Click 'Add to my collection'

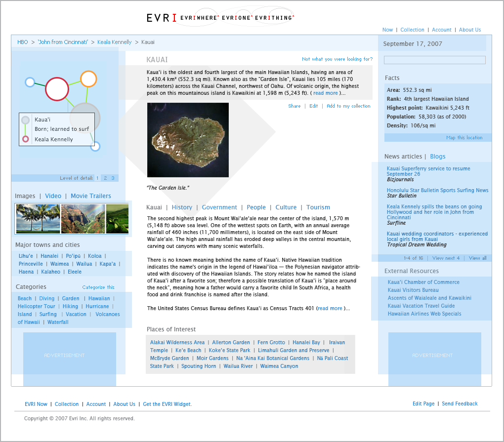tap(348, 106)
